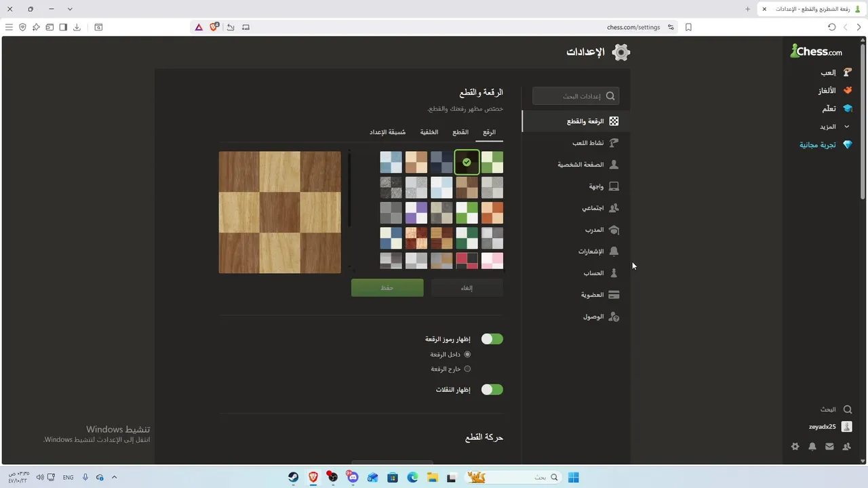Select the purple board theme swatch
Viewport: 868px width, 488px height.
tap(416, 213)
